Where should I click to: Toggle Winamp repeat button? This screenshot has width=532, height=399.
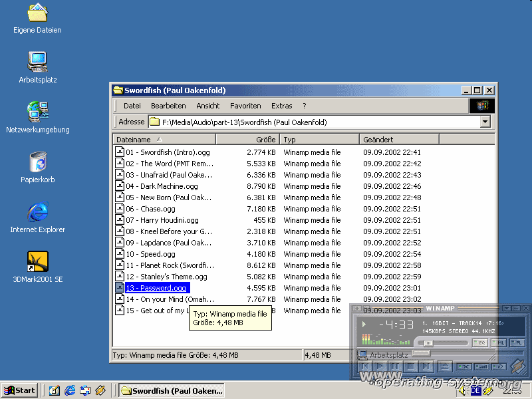coord(499,367)
